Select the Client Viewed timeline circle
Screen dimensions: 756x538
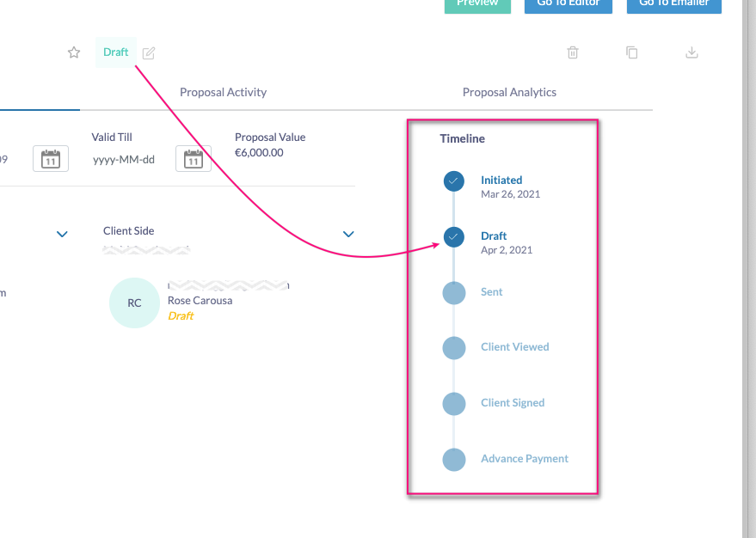point(454,348)
